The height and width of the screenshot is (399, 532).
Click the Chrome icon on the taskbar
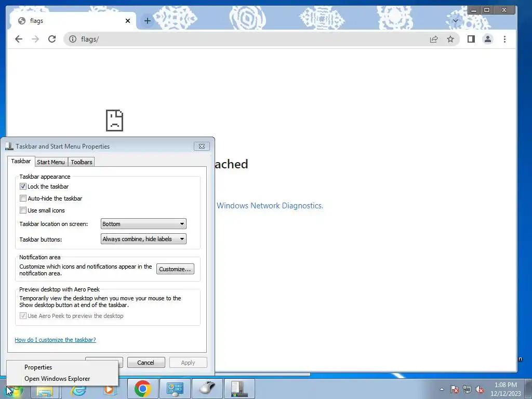point(143,389)
